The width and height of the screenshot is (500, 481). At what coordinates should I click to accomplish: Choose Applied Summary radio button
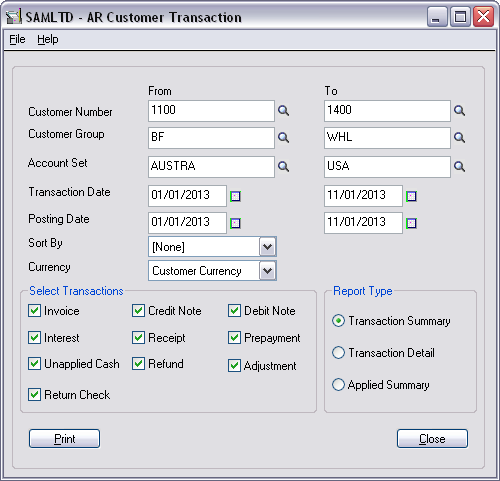(338, 384)
